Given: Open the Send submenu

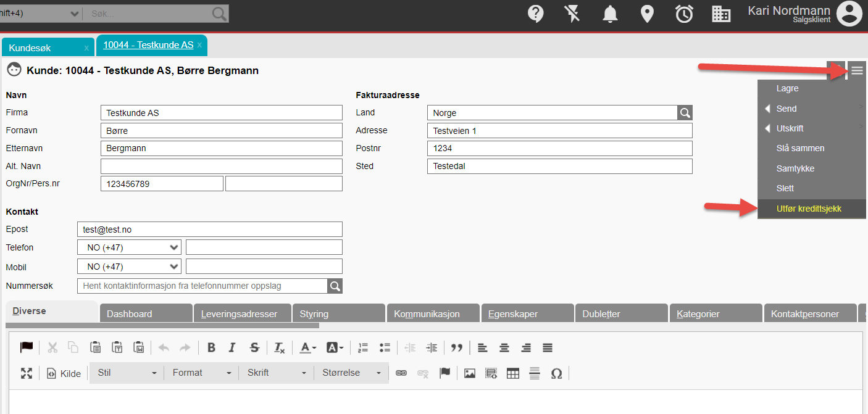Looking at the screenshot, I should click(812, 109).
